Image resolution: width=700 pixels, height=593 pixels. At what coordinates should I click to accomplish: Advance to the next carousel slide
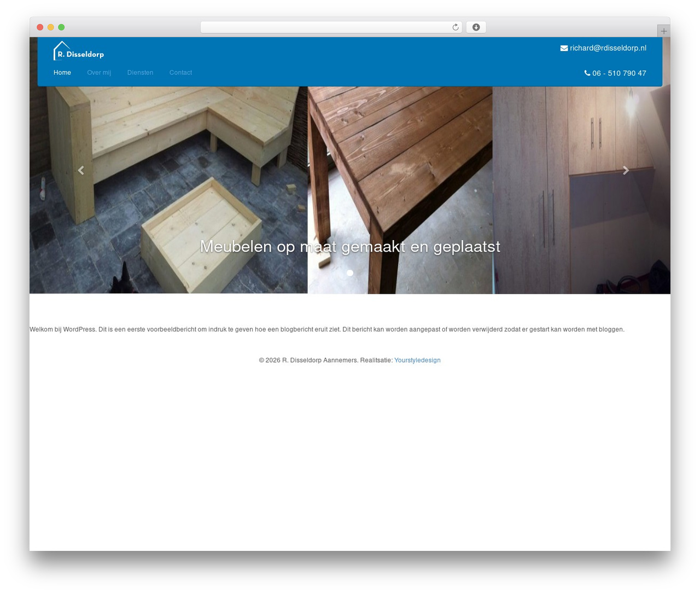[x=626, y=171]
